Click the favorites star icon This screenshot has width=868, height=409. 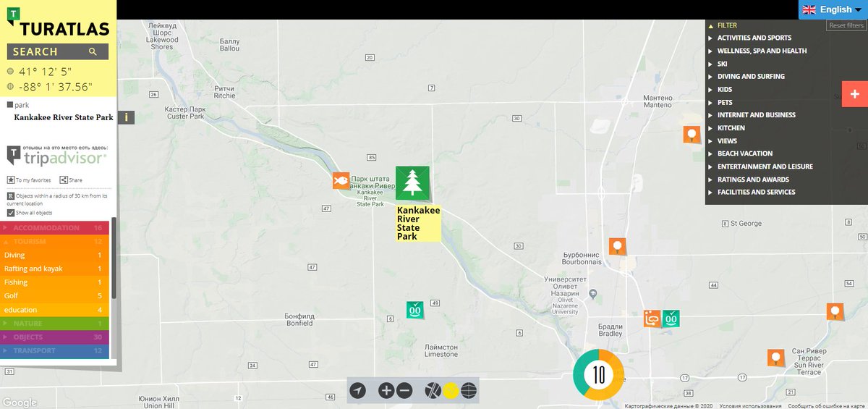[x=11, y=180]
